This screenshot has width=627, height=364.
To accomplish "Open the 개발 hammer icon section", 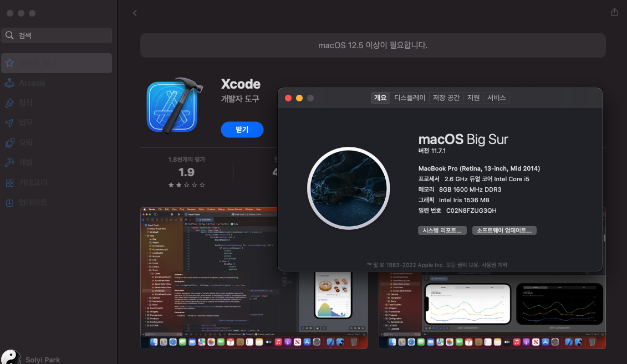I will click(9, 163).
